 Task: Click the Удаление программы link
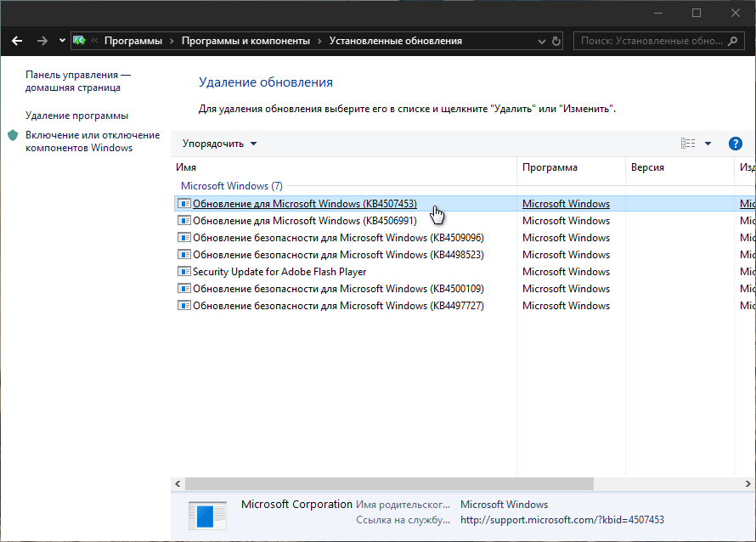pos(76,116)
